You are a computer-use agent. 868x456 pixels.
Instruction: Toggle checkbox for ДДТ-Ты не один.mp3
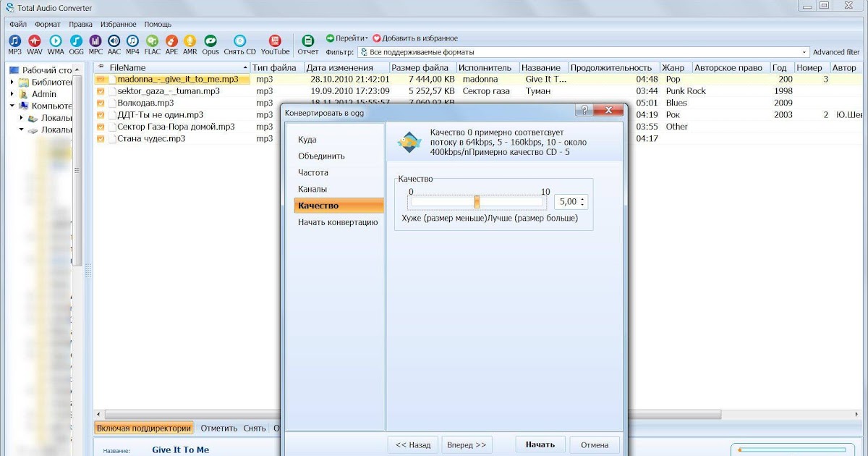101,114
